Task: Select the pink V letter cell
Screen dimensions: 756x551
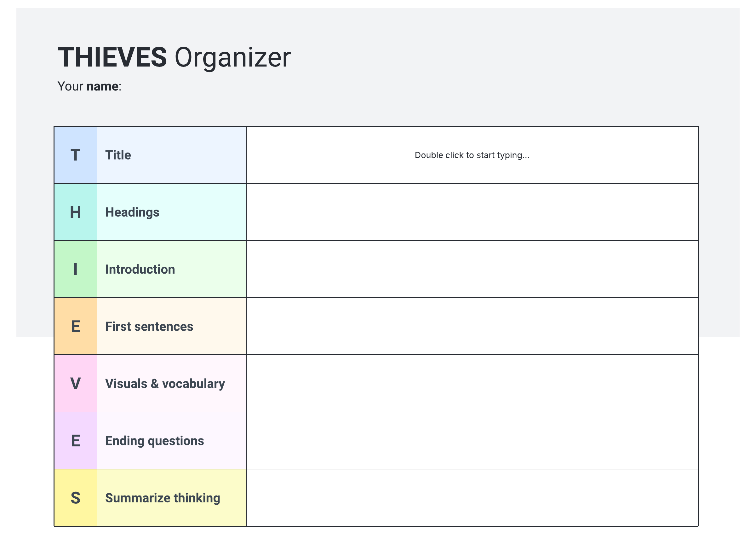Action: [76, 384]
